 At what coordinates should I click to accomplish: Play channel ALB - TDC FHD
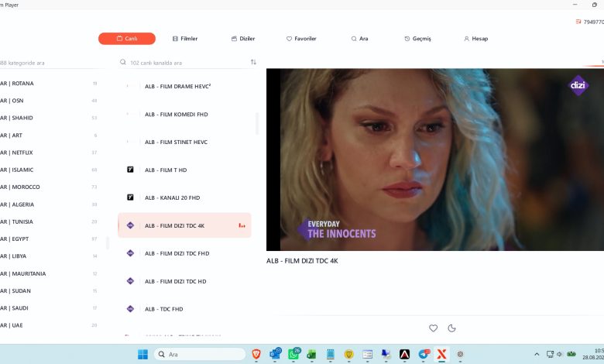pyautogui.click(x=184, y=309)
